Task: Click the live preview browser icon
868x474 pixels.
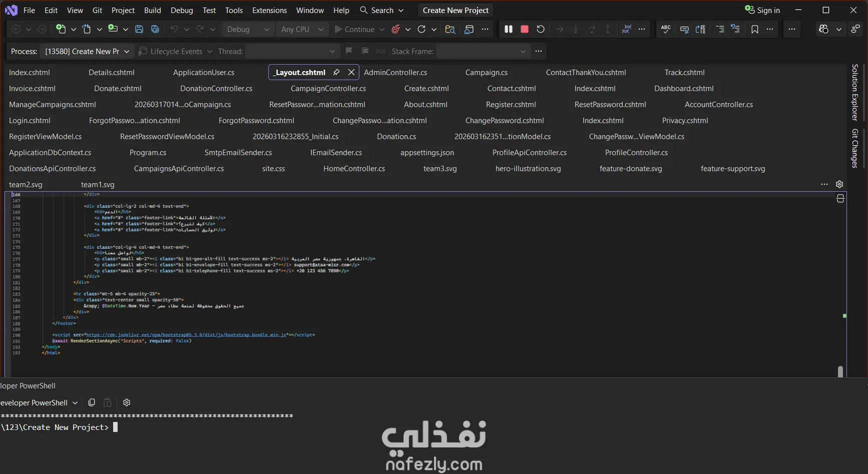Action: [x=469, y=29]
